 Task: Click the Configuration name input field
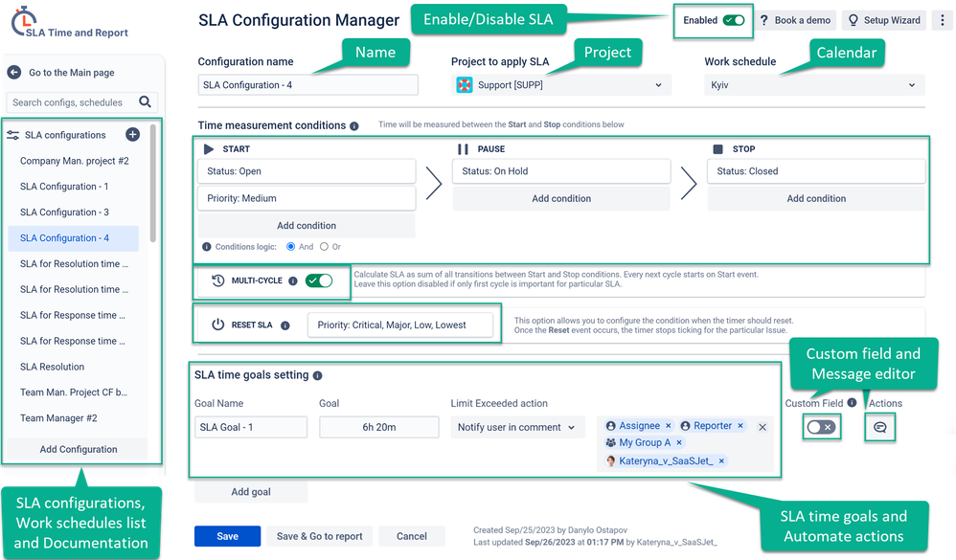tap(307, 84)
